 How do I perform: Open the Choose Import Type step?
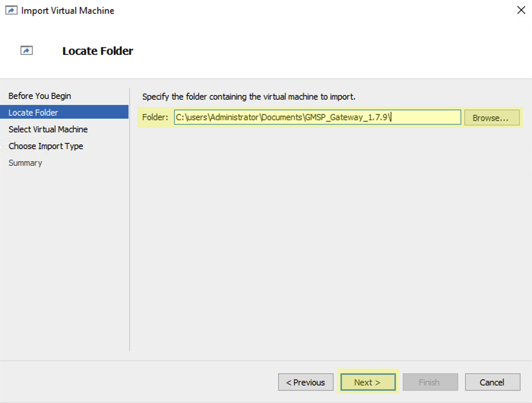46,146
